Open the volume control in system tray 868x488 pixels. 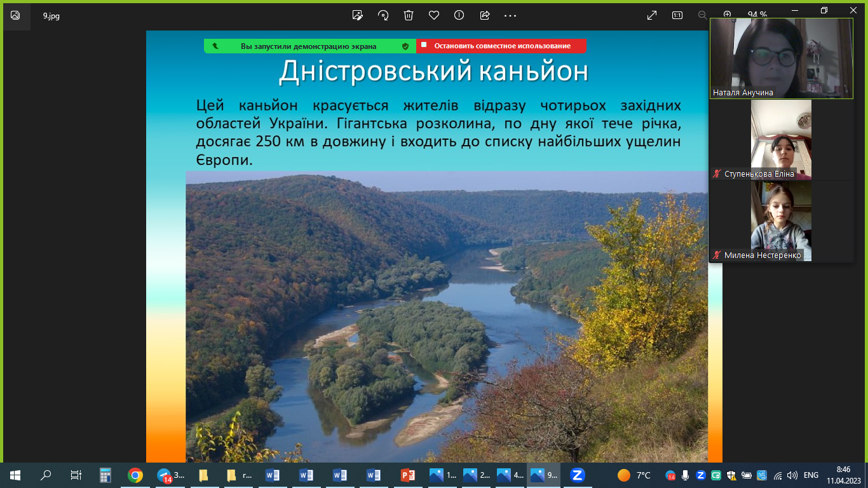coord(792,475)
